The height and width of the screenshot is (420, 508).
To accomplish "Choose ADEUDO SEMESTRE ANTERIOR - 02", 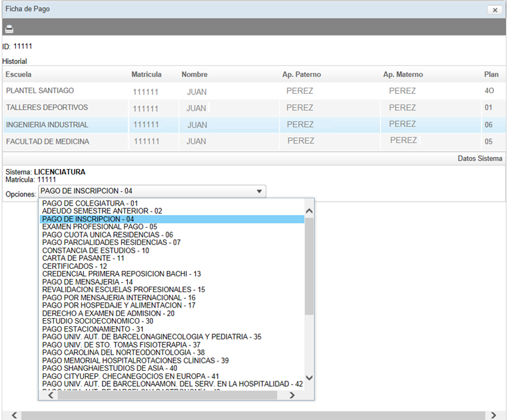I will click(102, 211).
